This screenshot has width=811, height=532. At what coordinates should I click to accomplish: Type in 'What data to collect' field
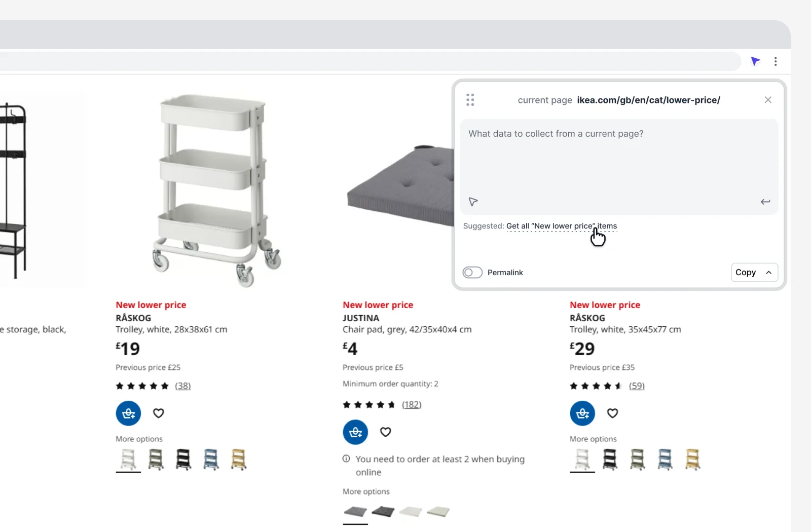tap(618, 157)
